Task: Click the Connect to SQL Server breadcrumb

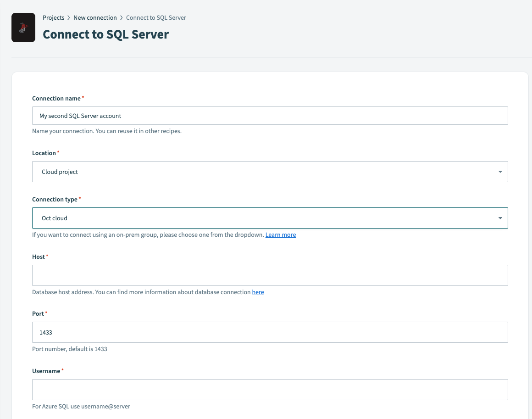Action: tap(156, 17)
